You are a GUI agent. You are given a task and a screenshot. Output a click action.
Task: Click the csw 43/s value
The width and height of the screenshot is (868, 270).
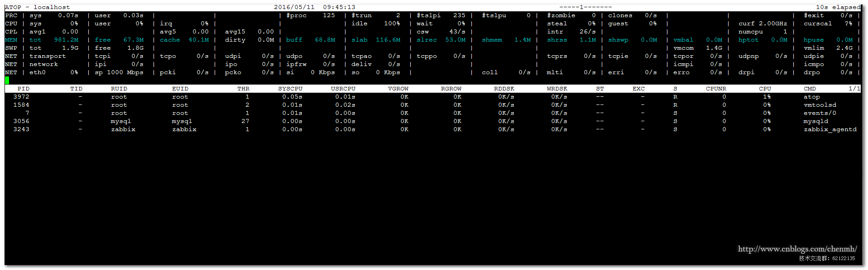click(x=457, y=32)
